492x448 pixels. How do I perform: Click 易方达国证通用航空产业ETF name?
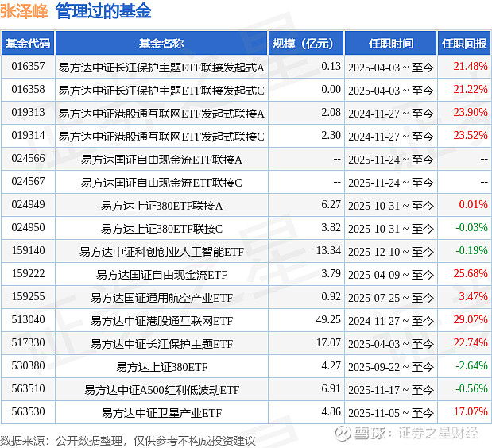(x=161, y=298)
